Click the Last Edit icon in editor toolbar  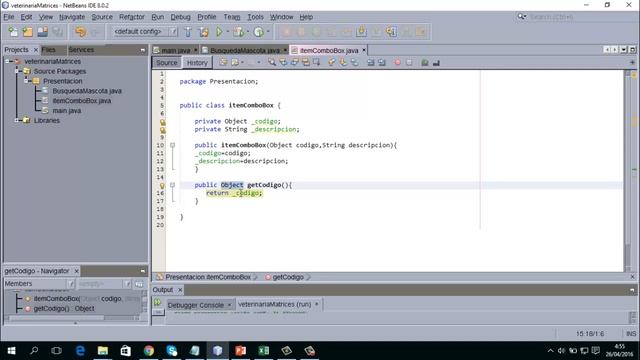pos(223,62)
